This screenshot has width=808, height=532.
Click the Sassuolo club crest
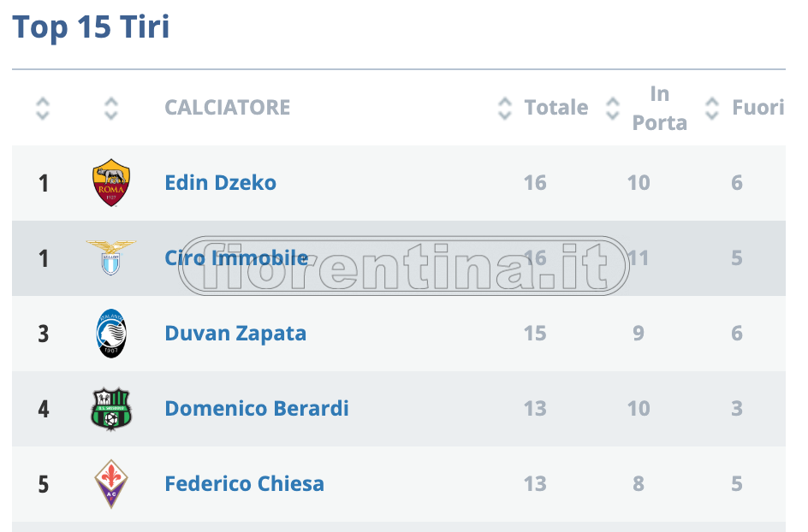pos(110,408)
